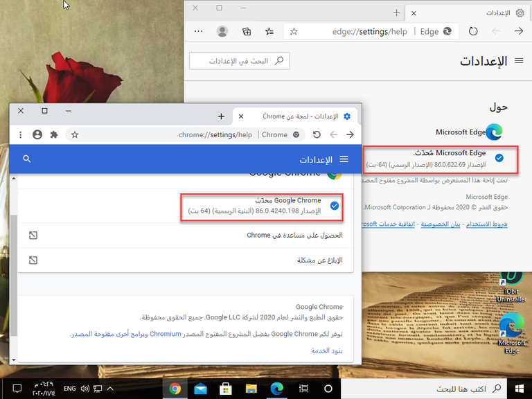
Task: Click the ENG language indicator
Action: 69,389
